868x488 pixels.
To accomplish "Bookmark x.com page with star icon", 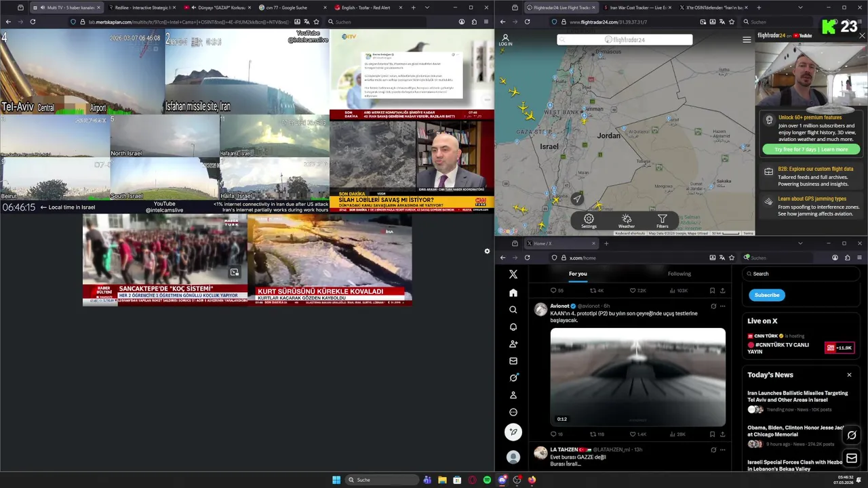I will pos(732,258).
